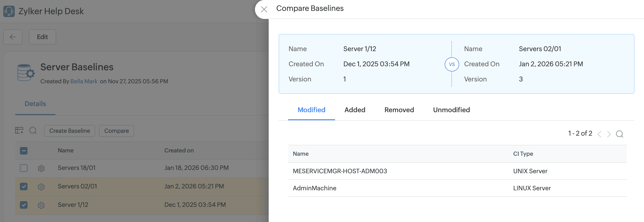
Task: Uncheck the Servers 02/01 checkbox
Action: [x=24, y=186]
